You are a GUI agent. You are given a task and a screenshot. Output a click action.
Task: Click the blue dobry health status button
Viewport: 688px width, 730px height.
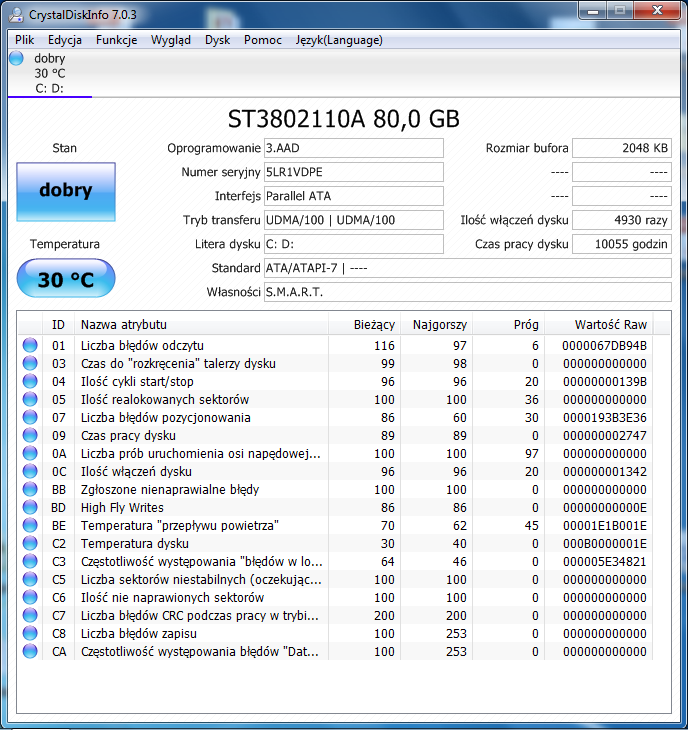pyautogui.click(x=66, y=191)
